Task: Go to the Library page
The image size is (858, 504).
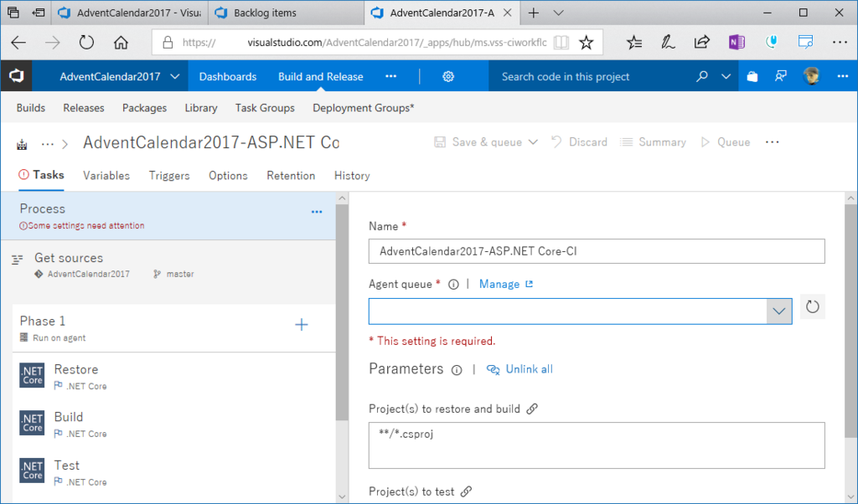Action: [x=201, y=108]
